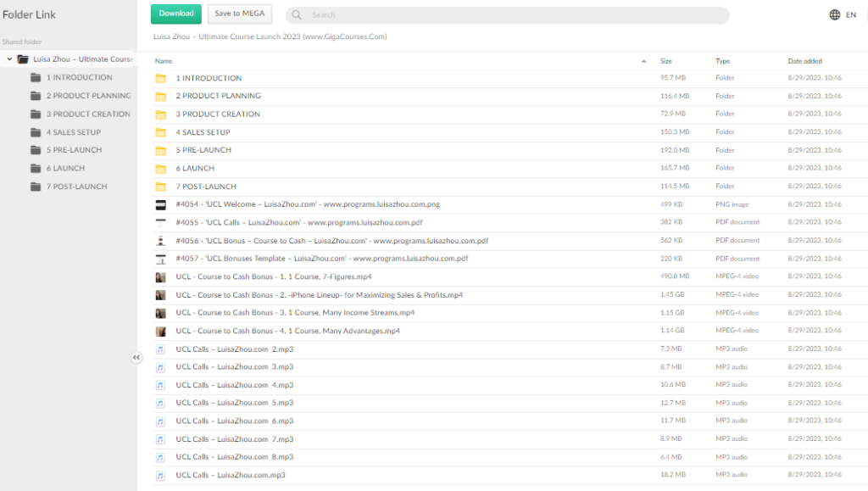The width and height of the screenshot is (868, 491).
Task: Collapse the left sidebar panel
Action: click(136, 358)
